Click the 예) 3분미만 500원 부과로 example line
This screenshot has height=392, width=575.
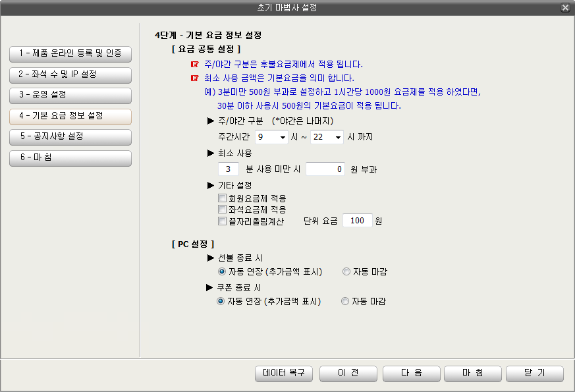tap(342, 92)
